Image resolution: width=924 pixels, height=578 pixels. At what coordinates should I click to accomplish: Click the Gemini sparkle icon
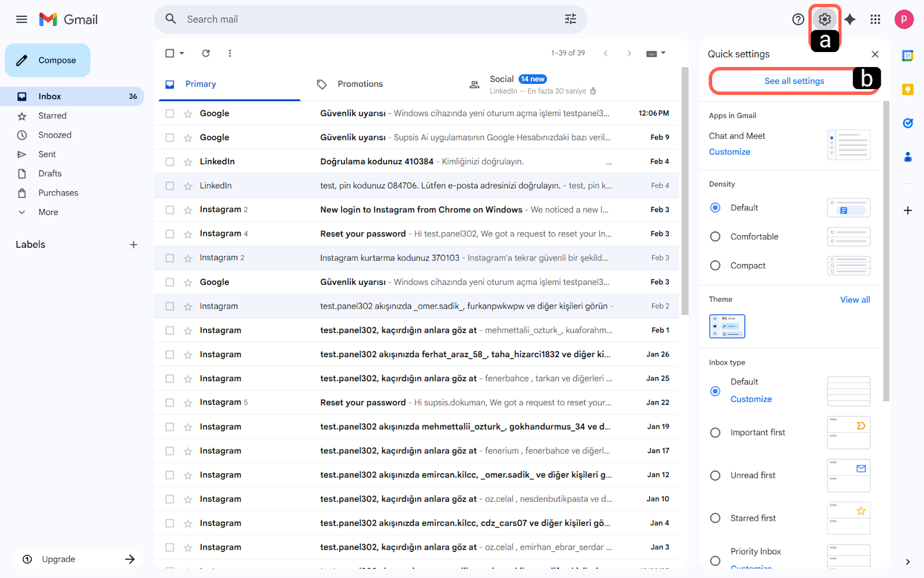850,20
